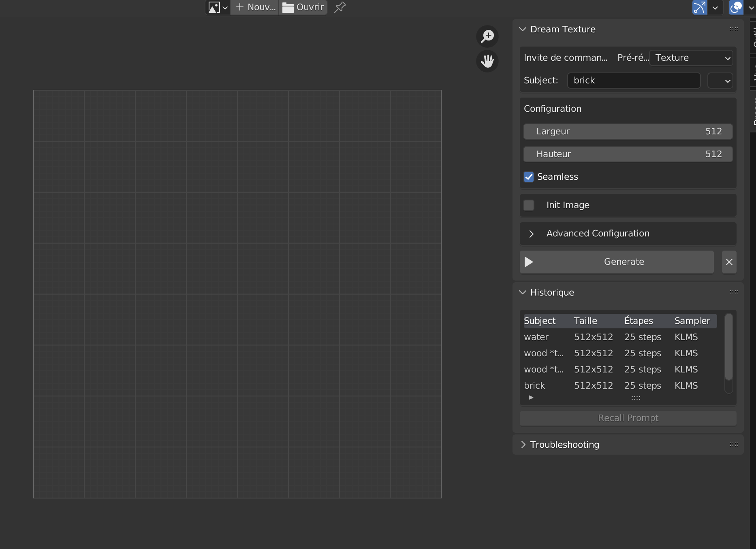Click the play icon below the history list
This screenshot has height=549, width=756.
point(531,398)
